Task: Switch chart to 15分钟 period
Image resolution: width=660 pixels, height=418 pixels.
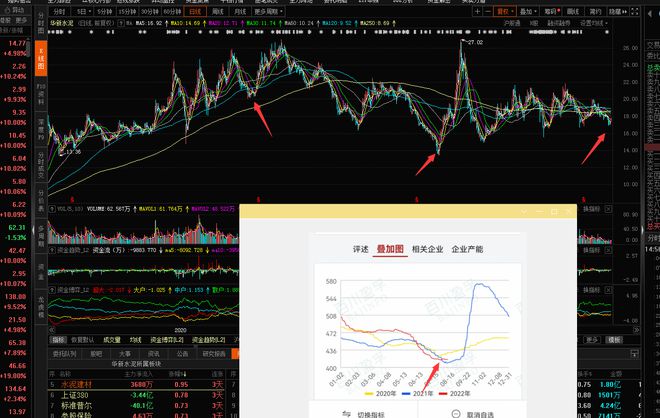Action: coord(127,12)
